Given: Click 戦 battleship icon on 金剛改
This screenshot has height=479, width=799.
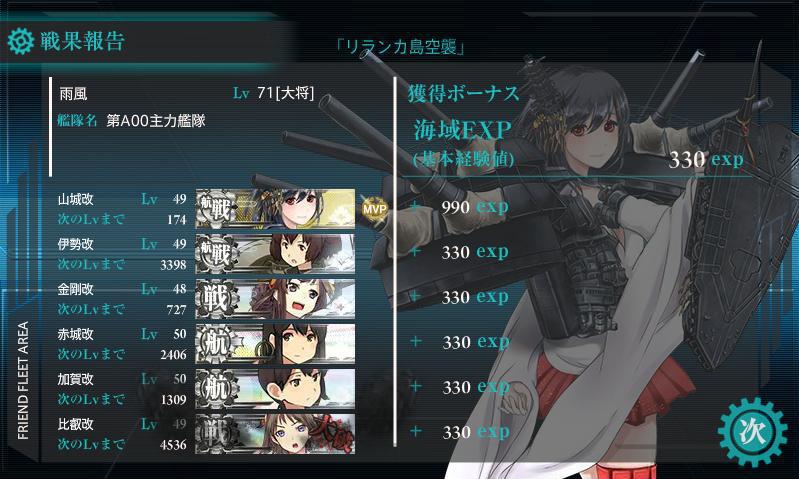Looking at the screenshot, I should pos(216,298).
